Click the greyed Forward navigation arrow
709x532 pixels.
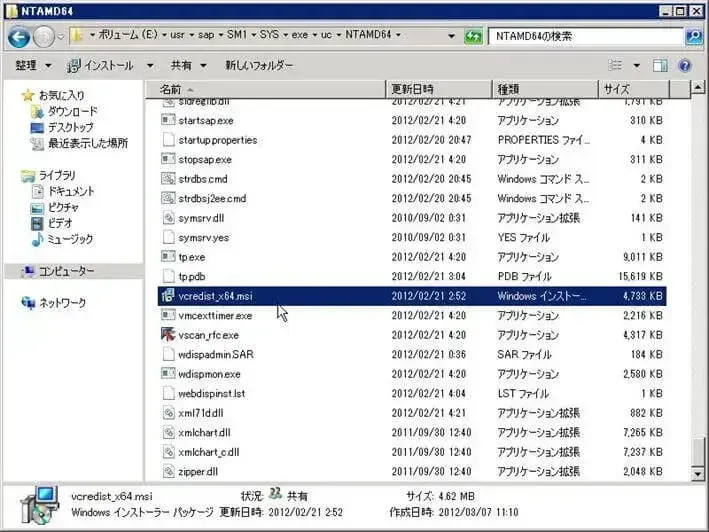[x=44, y=37]
